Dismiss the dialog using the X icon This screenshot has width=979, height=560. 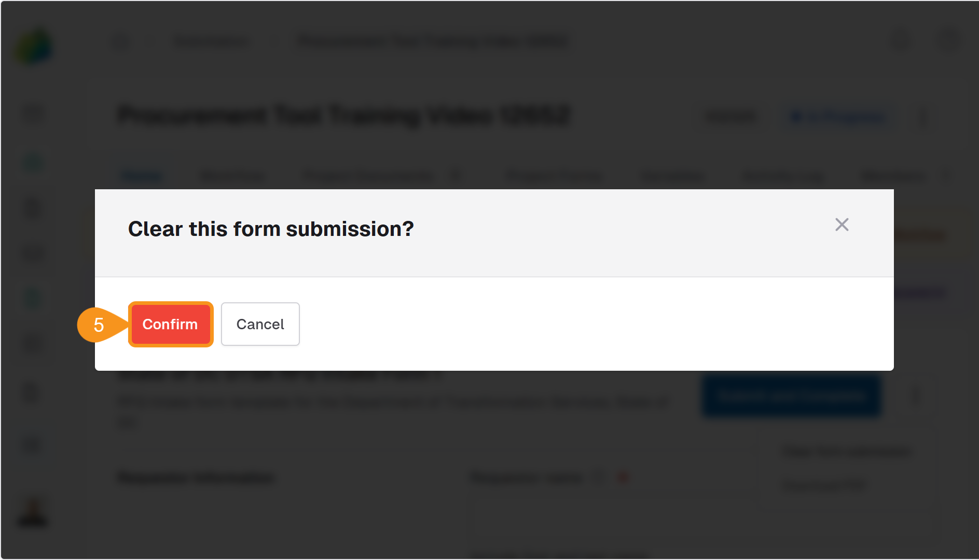click(x=842, y=225)
